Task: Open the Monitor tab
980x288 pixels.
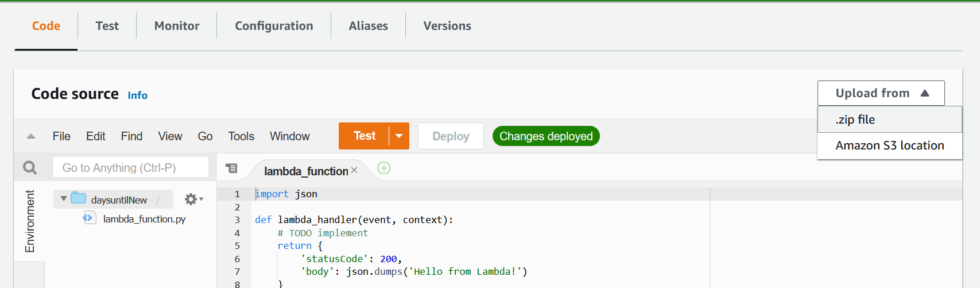Action: pyautogui.click(x=177, y=26)
